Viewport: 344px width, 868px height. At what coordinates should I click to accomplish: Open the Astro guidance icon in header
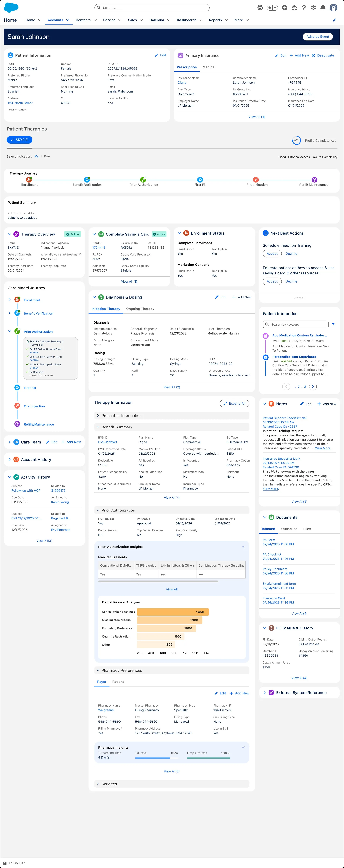[260, 8]
